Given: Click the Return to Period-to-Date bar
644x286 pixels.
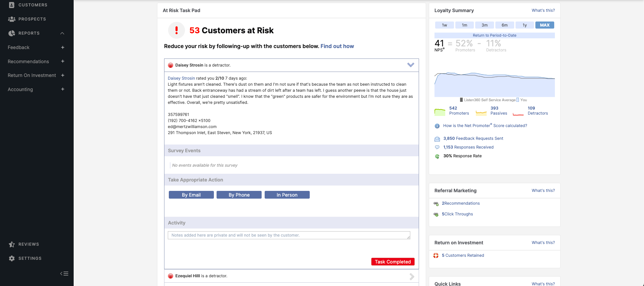Looking at the screenshot, I should (x=494, y=35).
